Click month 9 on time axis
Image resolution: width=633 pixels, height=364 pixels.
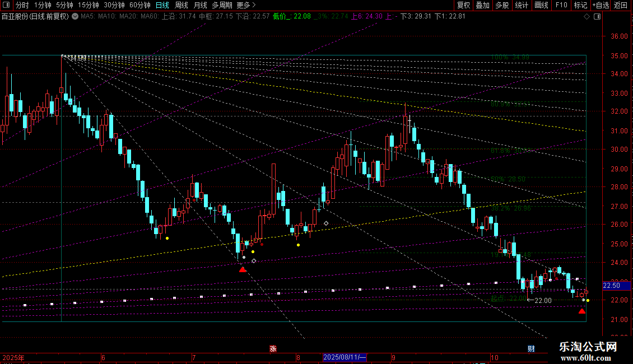(x=393, y=357)
